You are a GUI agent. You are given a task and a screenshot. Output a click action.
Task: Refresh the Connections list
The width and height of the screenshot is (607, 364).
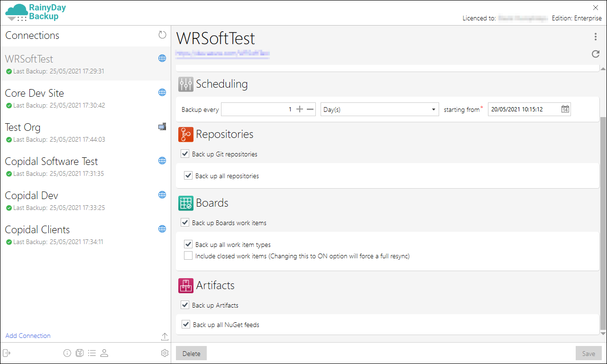[x=163, y=35]
